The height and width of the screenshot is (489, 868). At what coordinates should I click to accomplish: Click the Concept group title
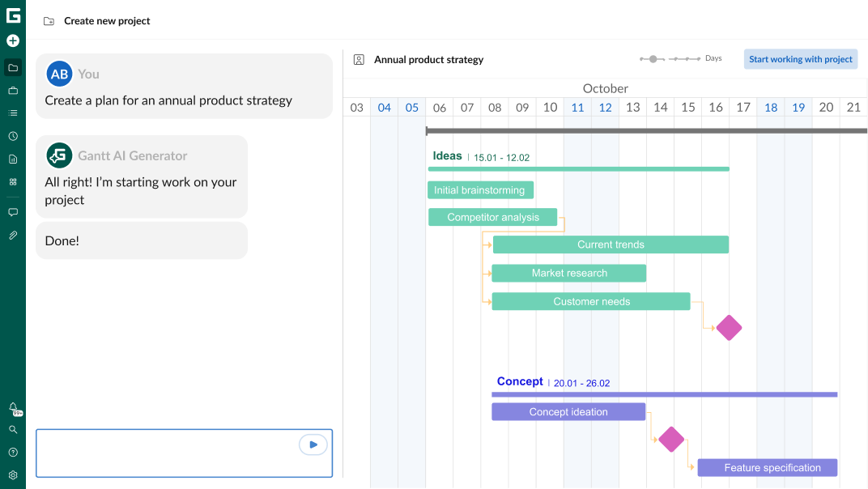[520, 381]
